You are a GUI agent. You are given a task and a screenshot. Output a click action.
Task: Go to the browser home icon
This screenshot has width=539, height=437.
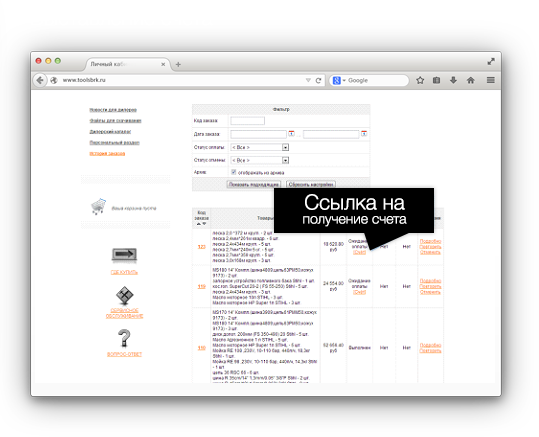(471, 80)
